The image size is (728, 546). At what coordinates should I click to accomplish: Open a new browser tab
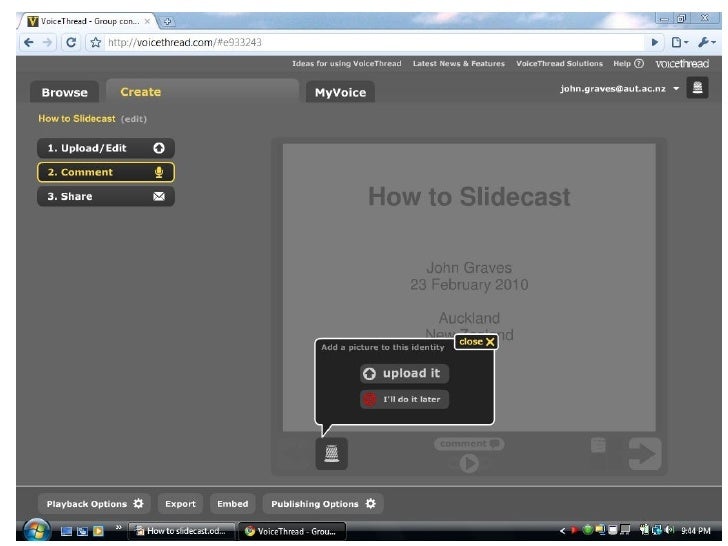[x=168, y=21]
